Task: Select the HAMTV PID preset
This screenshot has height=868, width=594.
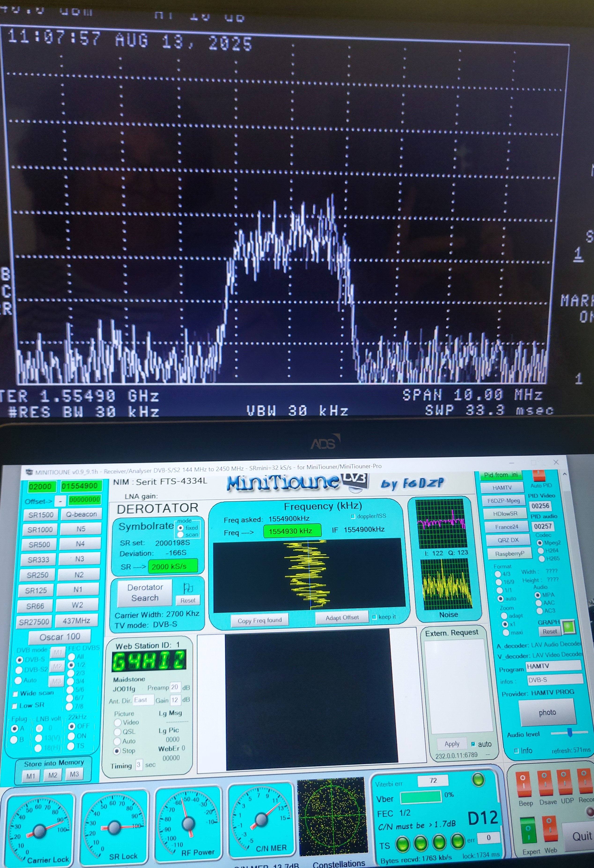Action: [502, 488]
